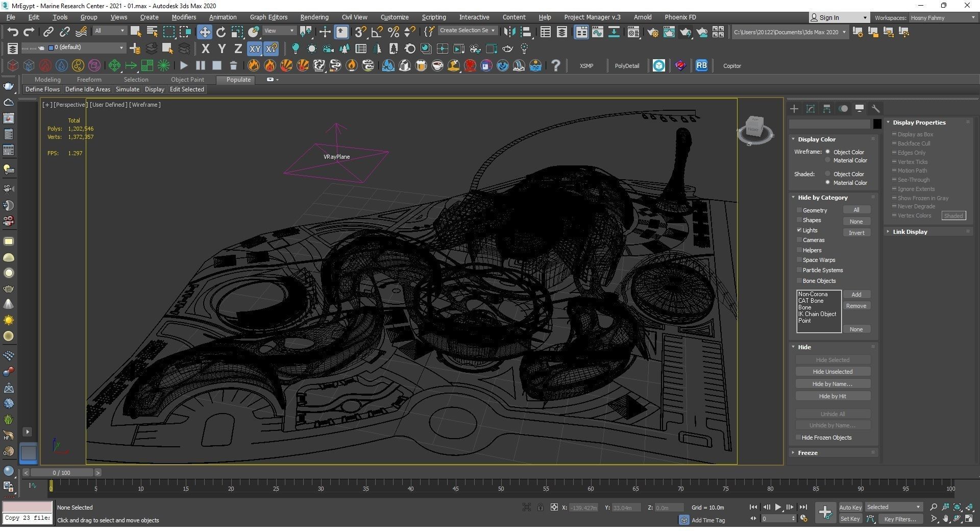Viewport: 980px width, 531px height.
Task: Click Go to End playback control
Action: (x=803, y=507)
